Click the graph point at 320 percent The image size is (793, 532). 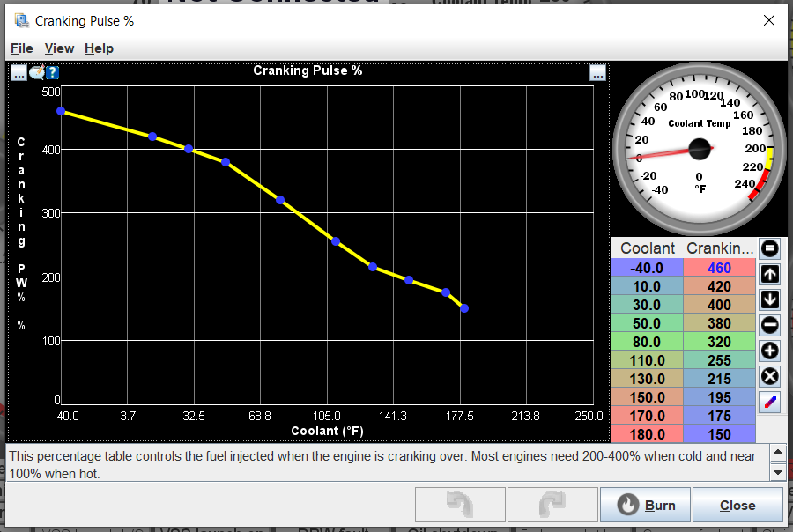pyautogui.click(x=280, y=200)
